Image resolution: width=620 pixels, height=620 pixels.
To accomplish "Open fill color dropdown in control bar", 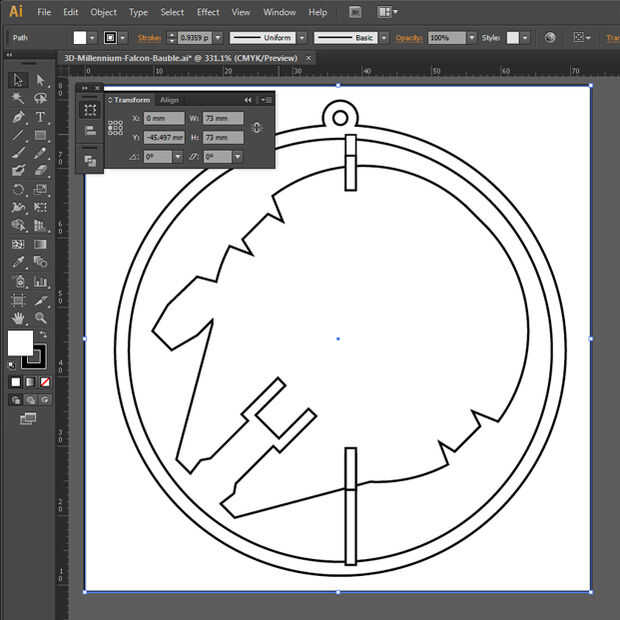I will 92,38.
